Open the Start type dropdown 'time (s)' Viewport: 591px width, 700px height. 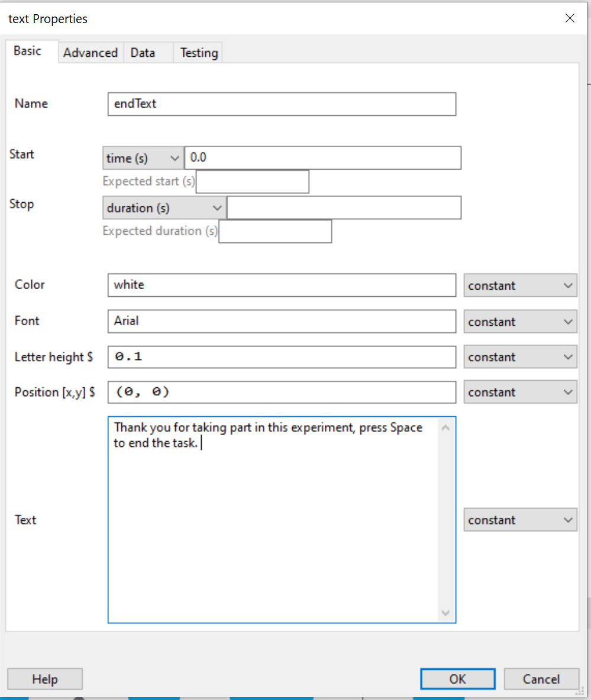[143, 158]
